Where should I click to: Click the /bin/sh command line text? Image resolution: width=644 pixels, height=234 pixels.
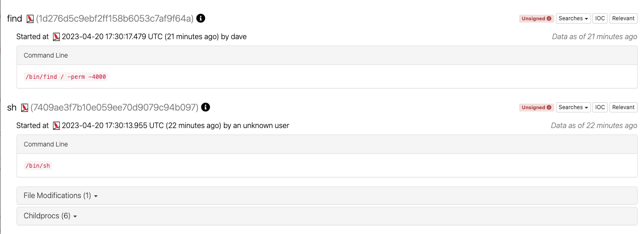click(37, 166)
